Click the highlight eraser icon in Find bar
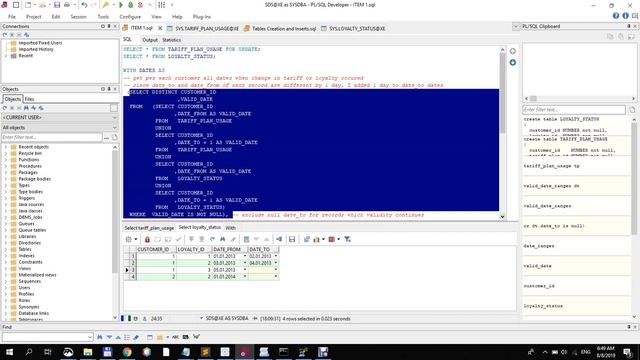 click(x=136, y=337)
